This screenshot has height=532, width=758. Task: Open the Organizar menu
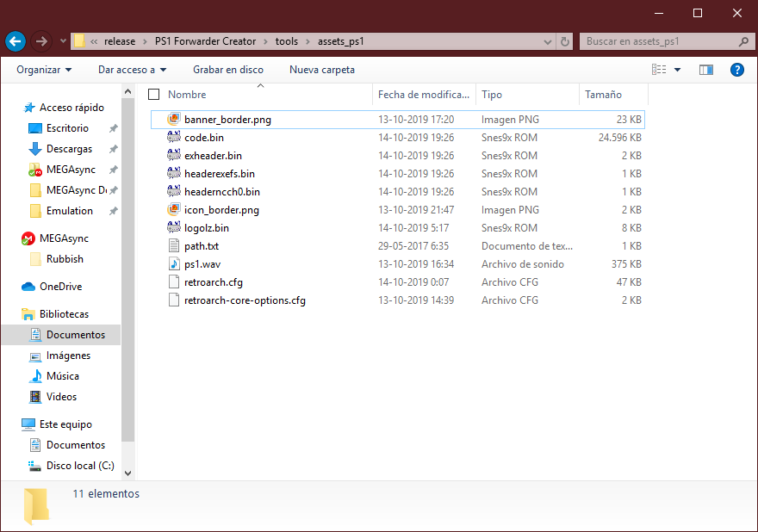click(x=44, y=70)
